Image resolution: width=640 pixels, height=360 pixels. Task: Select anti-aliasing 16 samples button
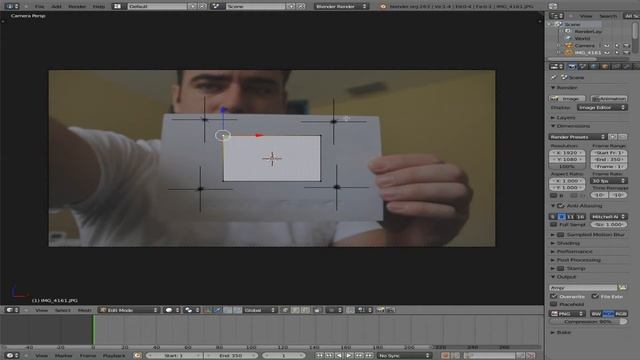tap(580, 217)
